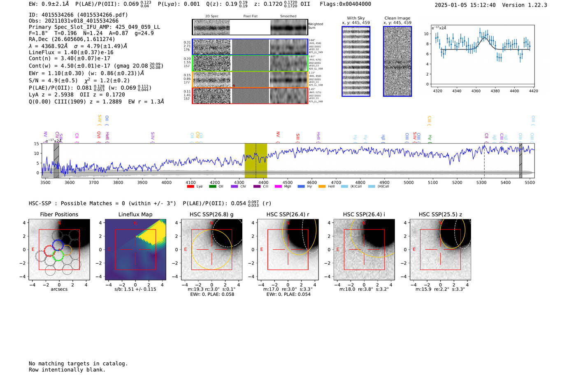Click the dashed vertical line near 5300 Å
The height and width of the screenshot is (392, 576).
pyautogui.click(x=484, y=160)
